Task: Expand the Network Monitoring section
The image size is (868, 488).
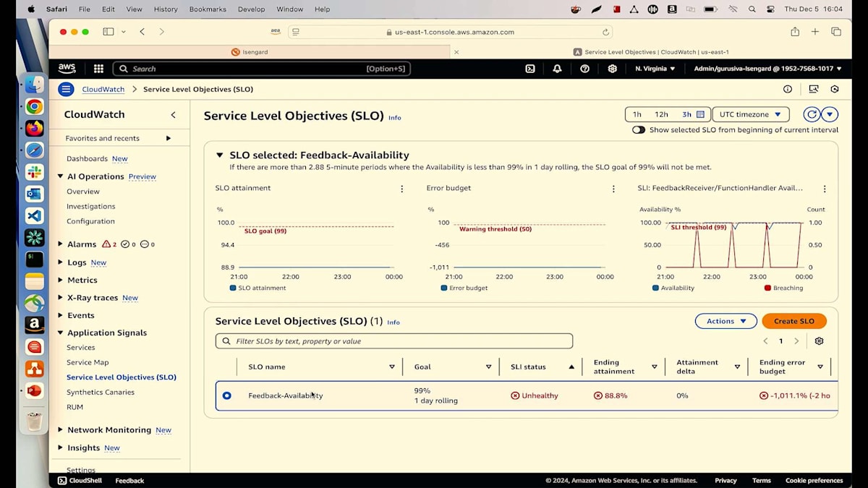Action: 61,429
